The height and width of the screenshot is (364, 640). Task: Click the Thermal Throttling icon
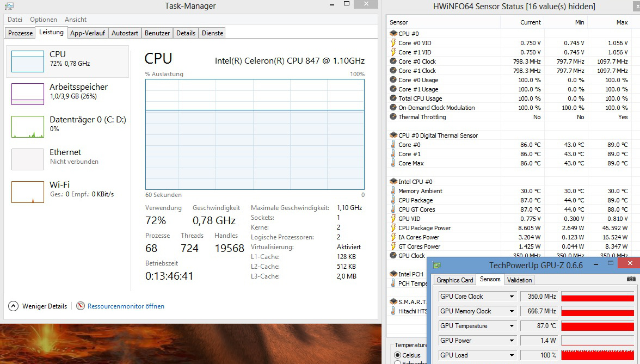[x=393, y=116]
